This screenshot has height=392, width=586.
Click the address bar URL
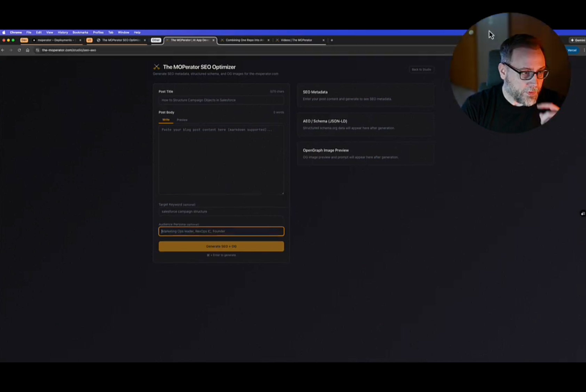click(x=69, y=50)
